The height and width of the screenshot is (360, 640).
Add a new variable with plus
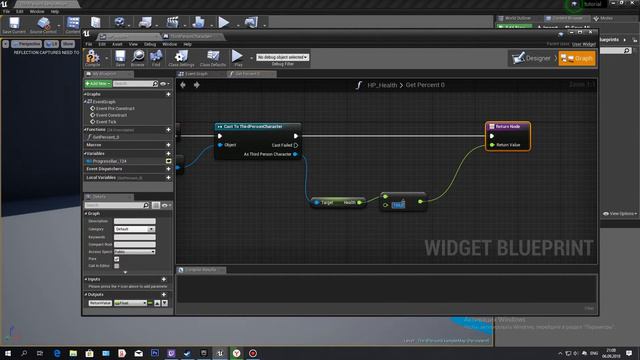click(168, 153)
